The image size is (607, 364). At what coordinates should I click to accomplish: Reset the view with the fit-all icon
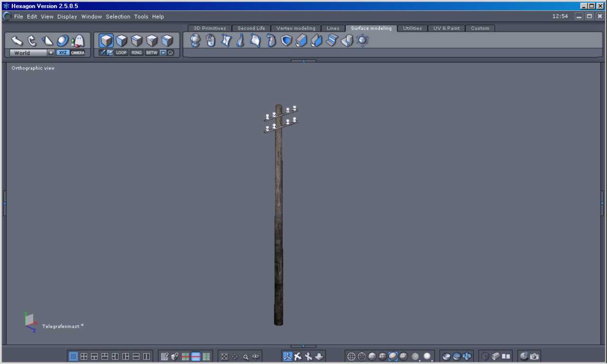tap(224, 356)
